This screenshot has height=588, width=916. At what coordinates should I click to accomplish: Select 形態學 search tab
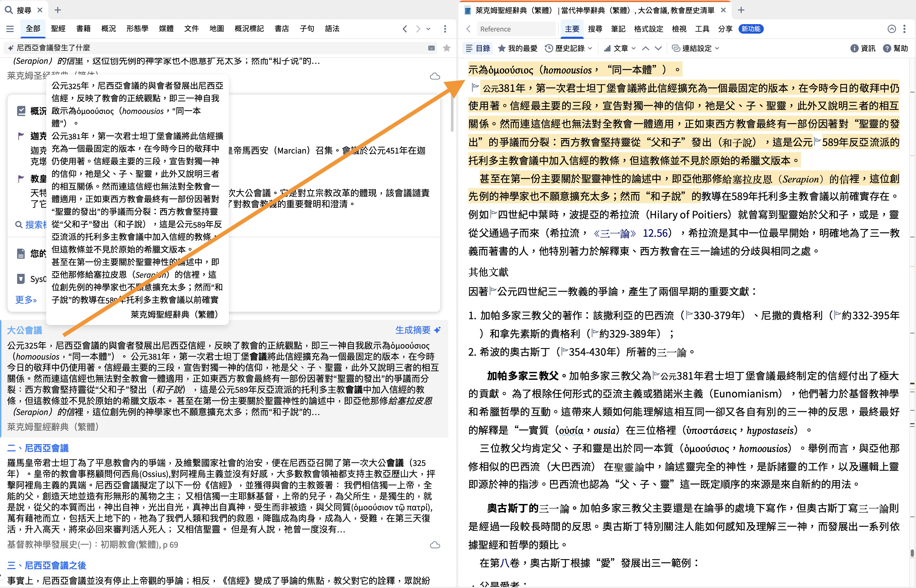click(138, 29)
